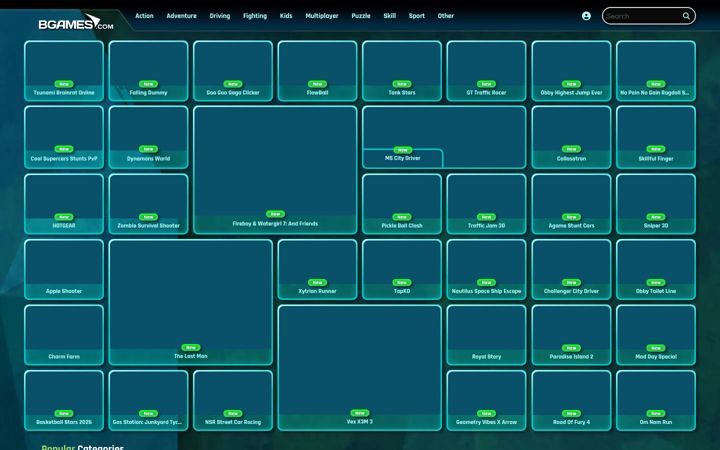This screenshot has height=450, width=720.
Task: Open MS City Driver tile
Action: pyautogui.click(x=444, y=137)
